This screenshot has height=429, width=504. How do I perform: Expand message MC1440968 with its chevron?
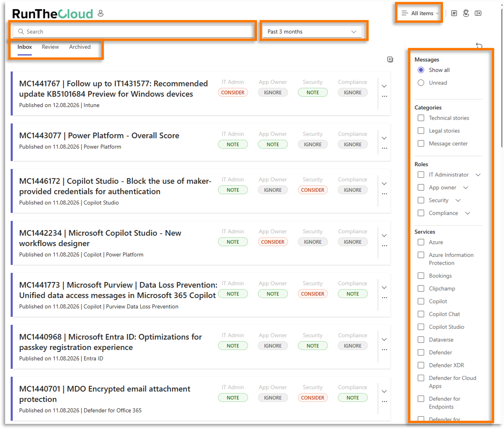384,339
